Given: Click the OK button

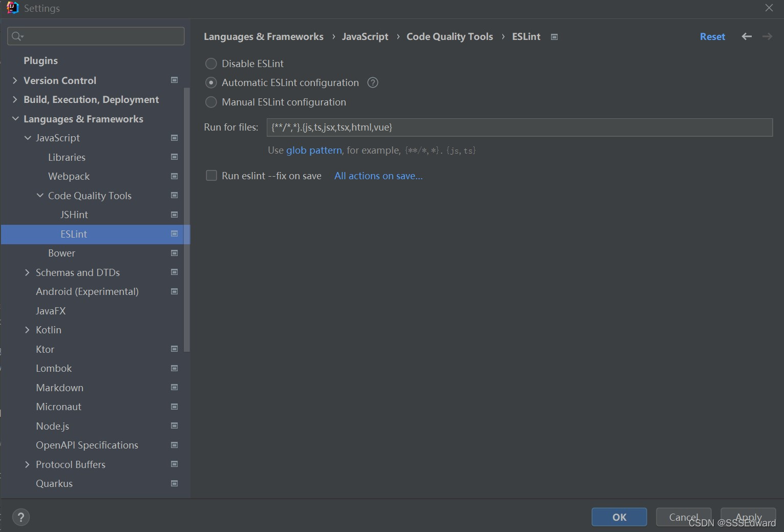Looking at the screenshot, I should 619,517.
